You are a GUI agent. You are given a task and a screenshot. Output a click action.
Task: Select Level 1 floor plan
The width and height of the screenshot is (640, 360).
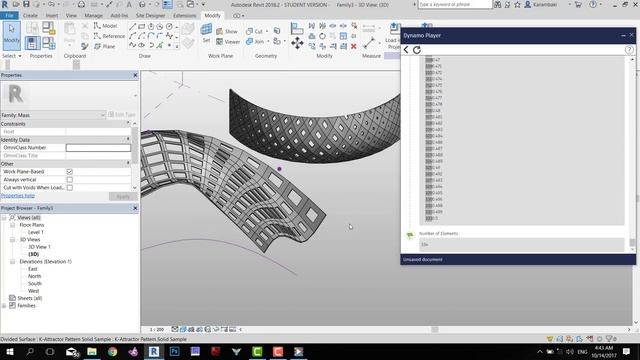tap(36, 232)
